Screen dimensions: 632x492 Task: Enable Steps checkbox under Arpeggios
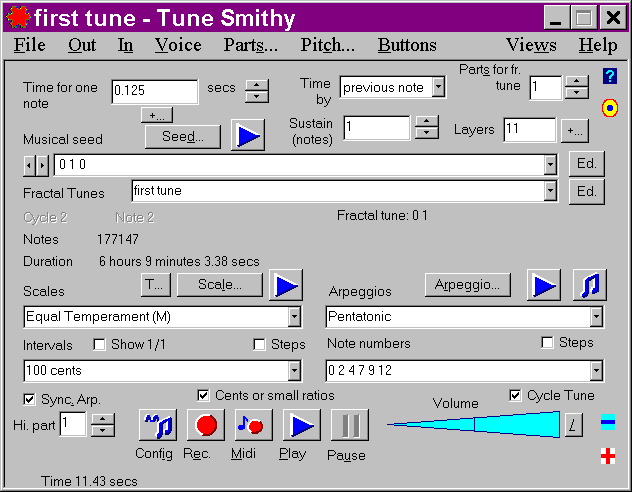547,343
